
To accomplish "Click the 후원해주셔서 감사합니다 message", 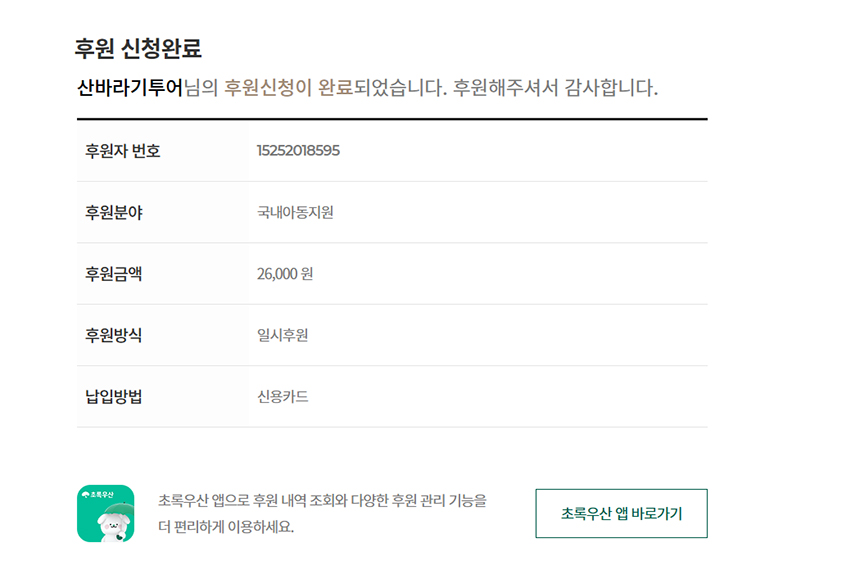I will [556, 87].
